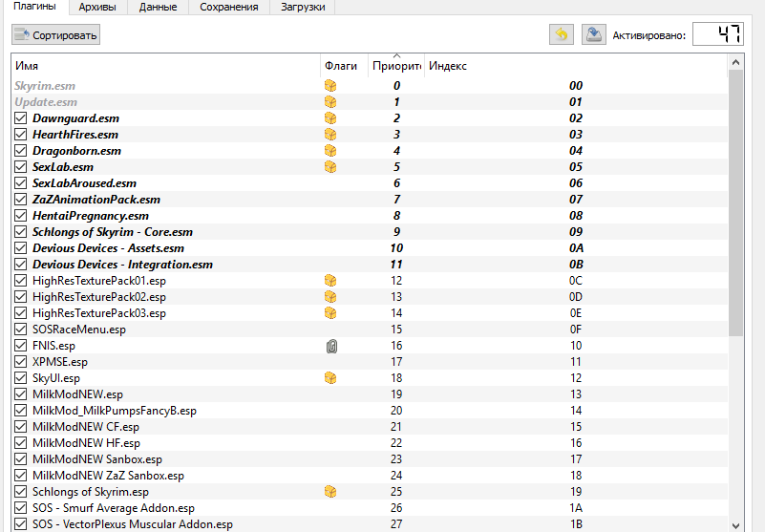Click the restore backup arrow icon
This screenshot has height=532, width=765.
562,35
